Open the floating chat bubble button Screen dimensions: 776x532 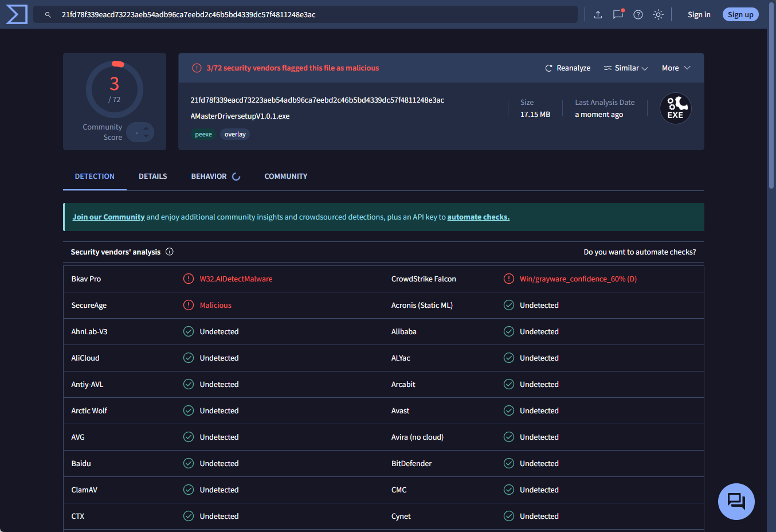pyautogui.click(x=736, y=502)
